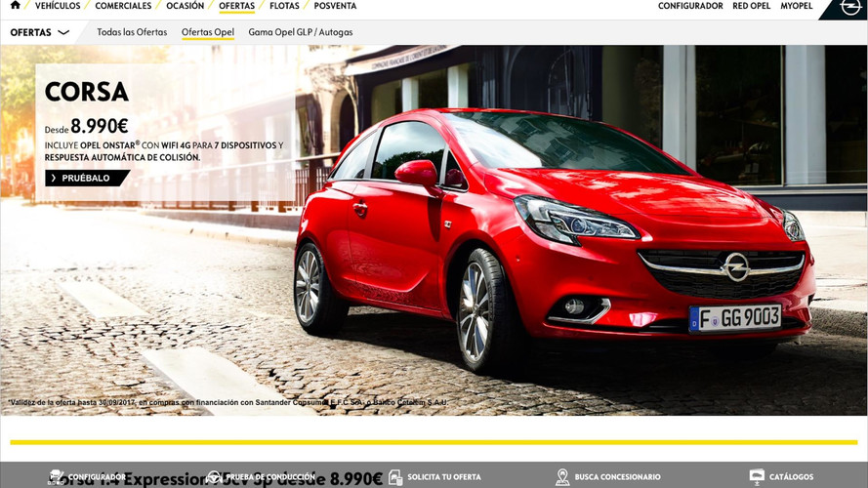868x488 pixels.
Task: Select Ofertas in the top navigation
Action: pos(236,6)
